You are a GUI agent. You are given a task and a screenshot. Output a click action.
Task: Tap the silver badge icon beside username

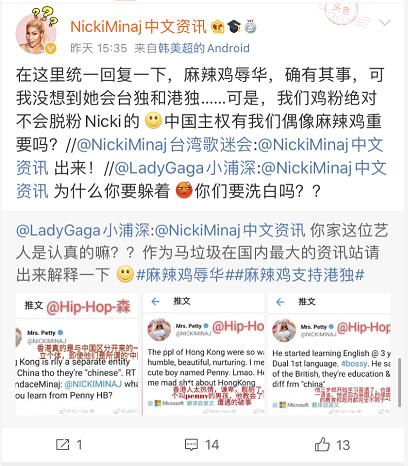[x=250, y=26]
